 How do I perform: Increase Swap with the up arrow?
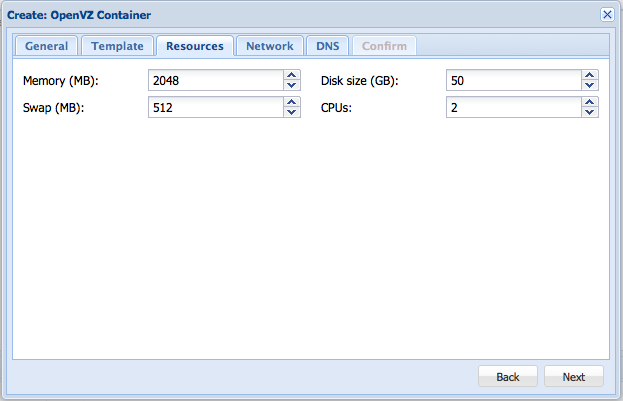[292, 102]
